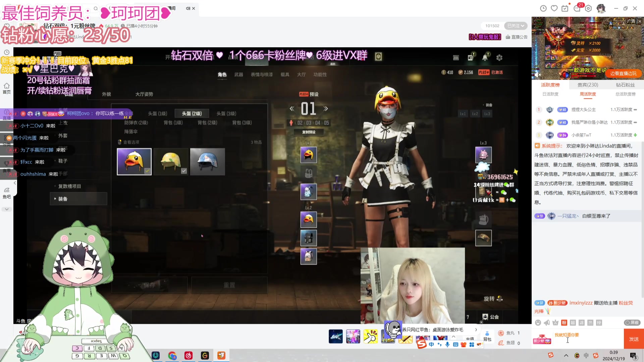The height and width of the screenshot is (362, 644).
Task: Toggle the checkbox on the lemon helmet item
Action: pyautogui.click(x=184, y=171)
